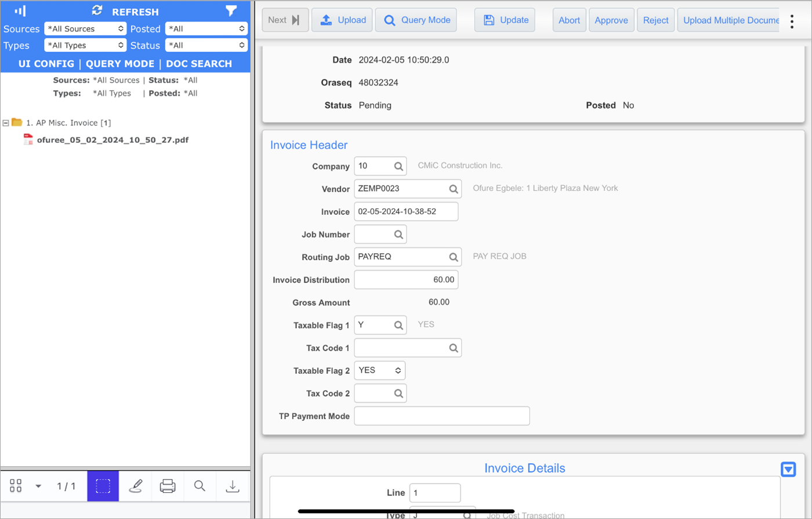Image resolution: width=812 pixels, height=519 pixels.
Task: Switch to QUERY MODE
Action: pos(119,64)
